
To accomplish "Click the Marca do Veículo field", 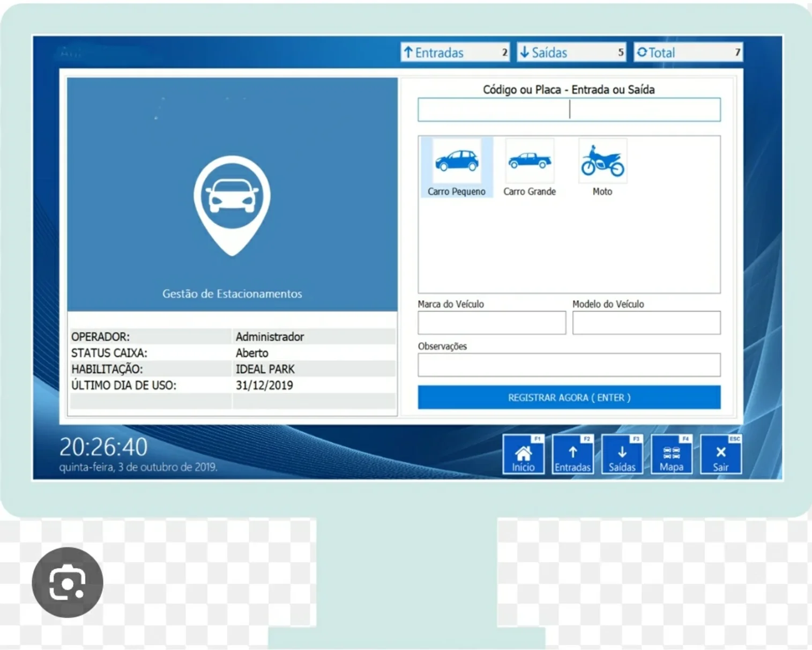I will coord(492,323).
